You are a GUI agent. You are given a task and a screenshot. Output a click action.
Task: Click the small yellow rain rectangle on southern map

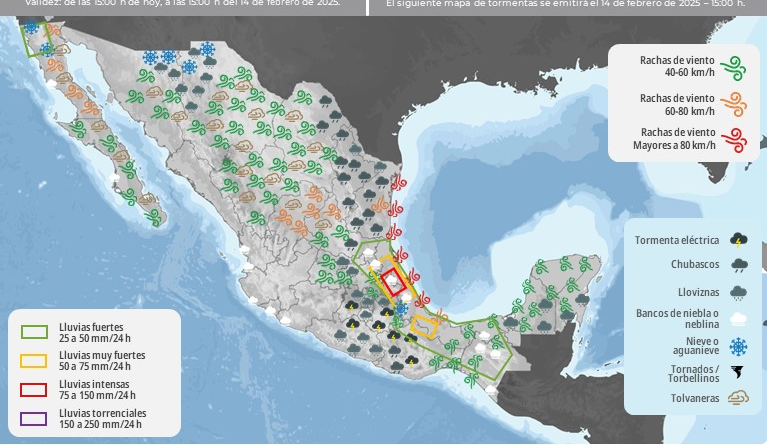click(x=426, y=326)
